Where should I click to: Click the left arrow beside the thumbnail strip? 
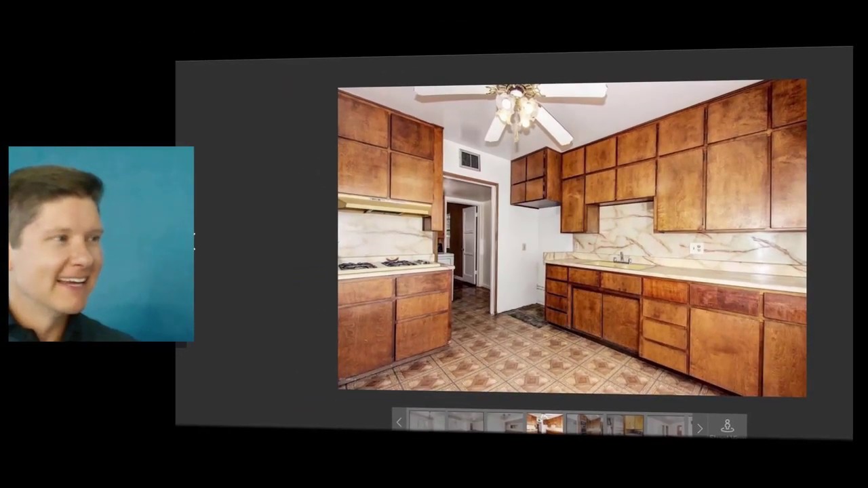399,422
